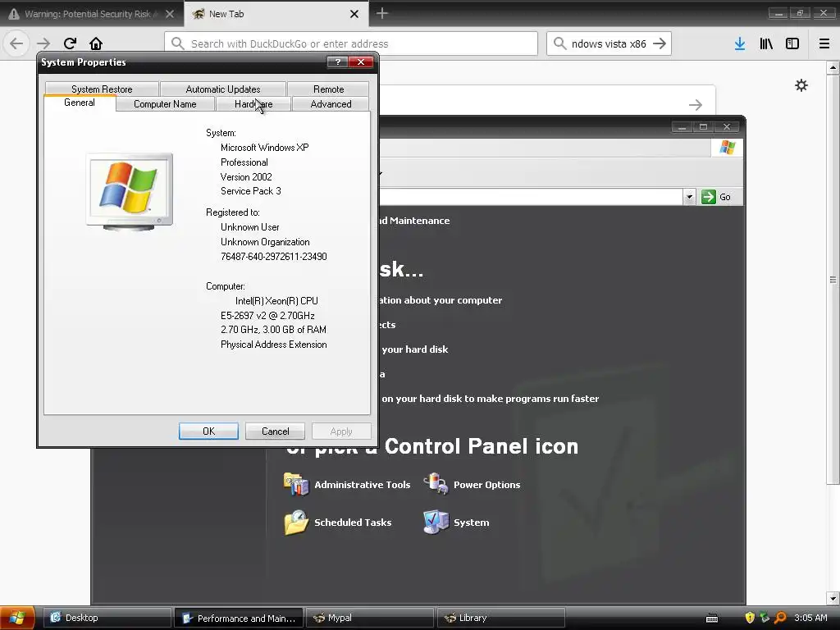Switch to the Hardware tab
Image resolution: width=840 pixels, height=630 pixels.
(253, 104)
